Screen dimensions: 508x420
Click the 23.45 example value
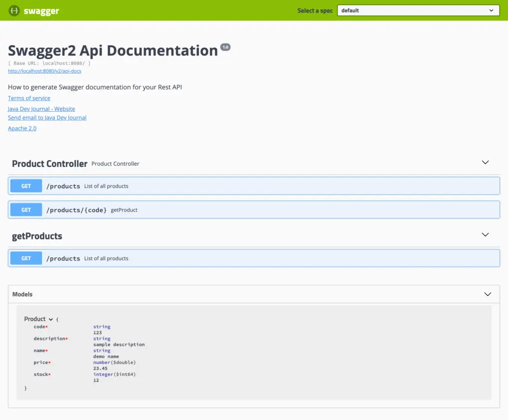pos(100,368)
